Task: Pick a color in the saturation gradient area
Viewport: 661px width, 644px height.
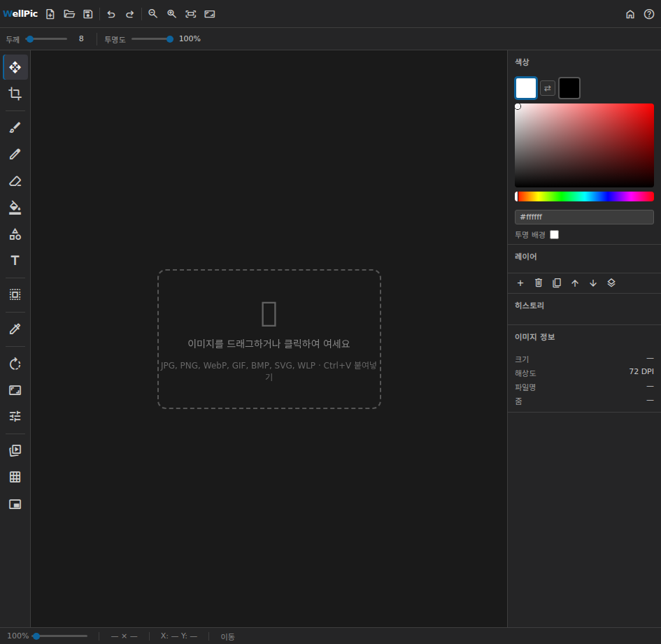Action: 584,145
